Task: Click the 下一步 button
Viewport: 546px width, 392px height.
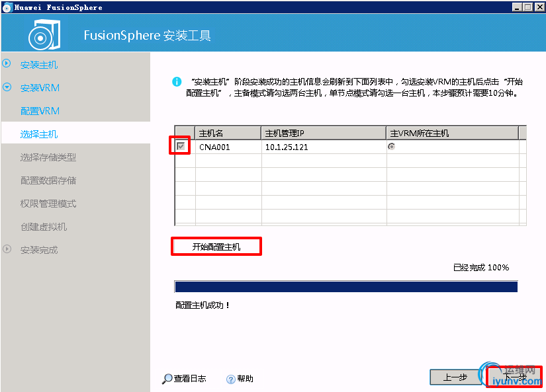Action: pos(515,377)
